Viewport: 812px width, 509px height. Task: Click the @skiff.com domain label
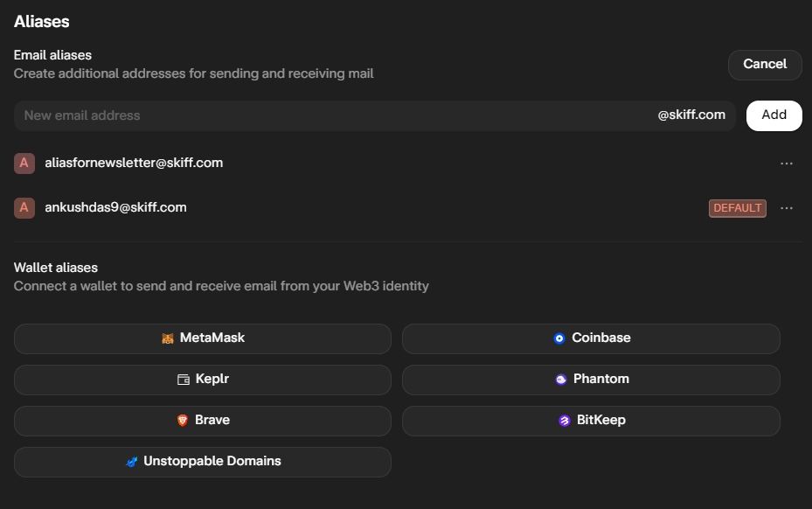coord(692,115)
